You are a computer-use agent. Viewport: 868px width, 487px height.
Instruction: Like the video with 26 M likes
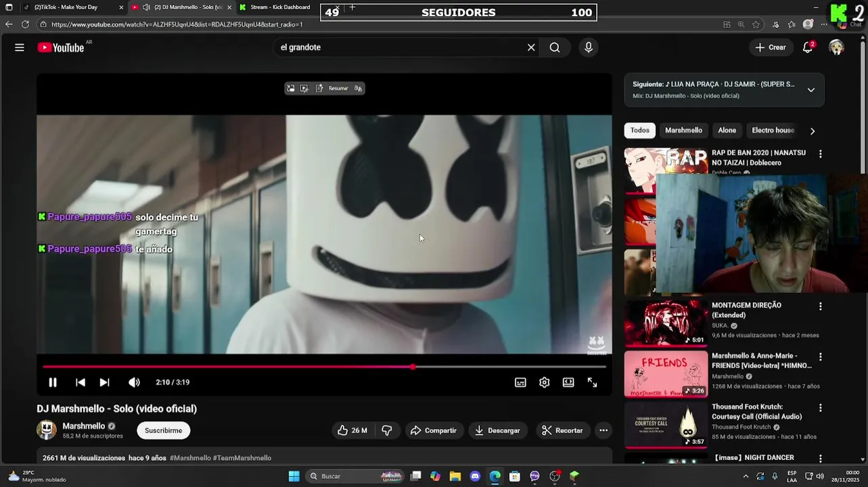click(352, 430)
